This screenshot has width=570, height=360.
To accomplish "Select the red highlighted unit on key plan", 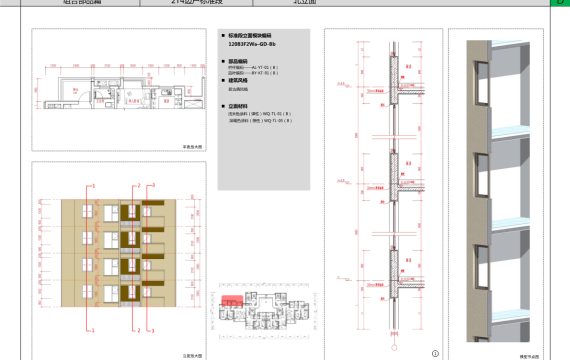I will coord(232,301).
